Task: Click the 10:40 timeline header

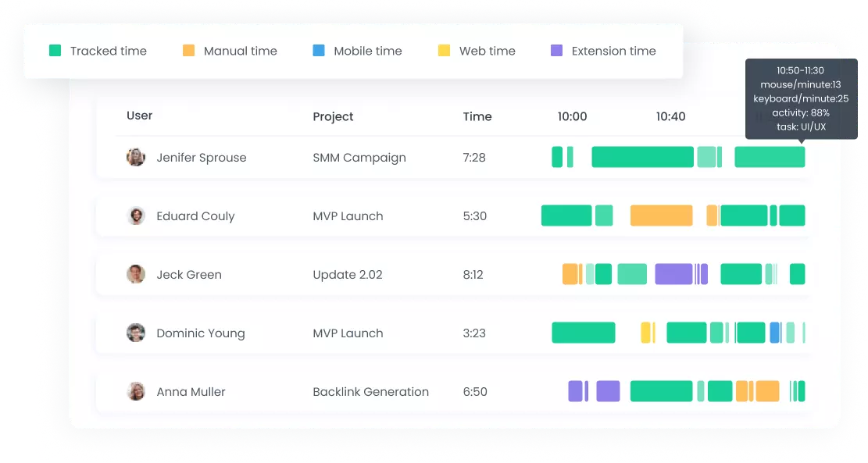Action: click(x=670, y=116)
